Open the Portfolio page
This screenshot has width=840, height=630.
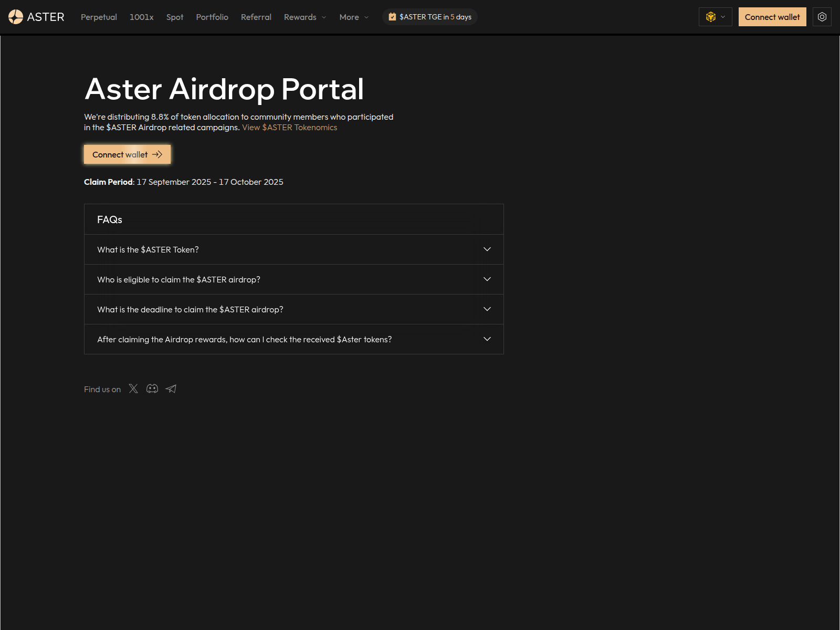coord(212,17)
